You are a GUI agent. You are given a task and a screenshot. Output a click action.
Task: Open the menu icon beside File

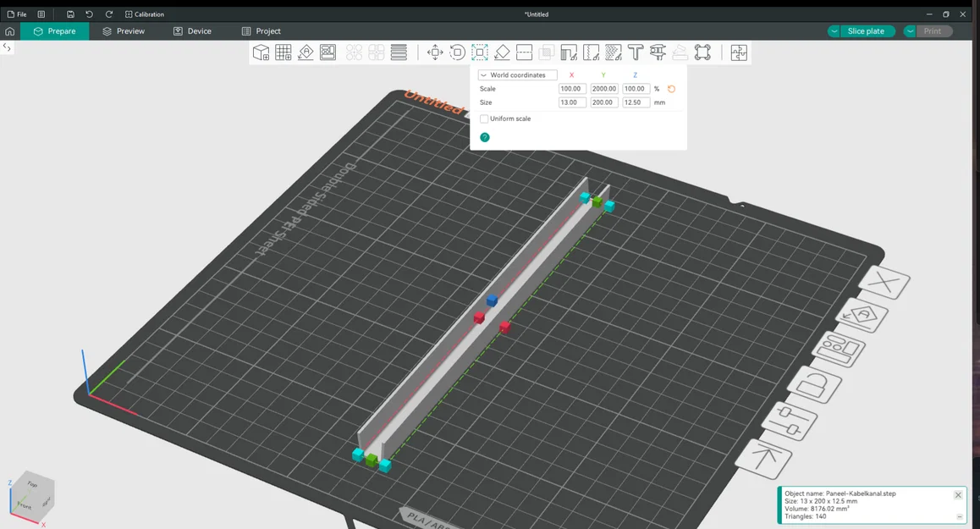41,14
